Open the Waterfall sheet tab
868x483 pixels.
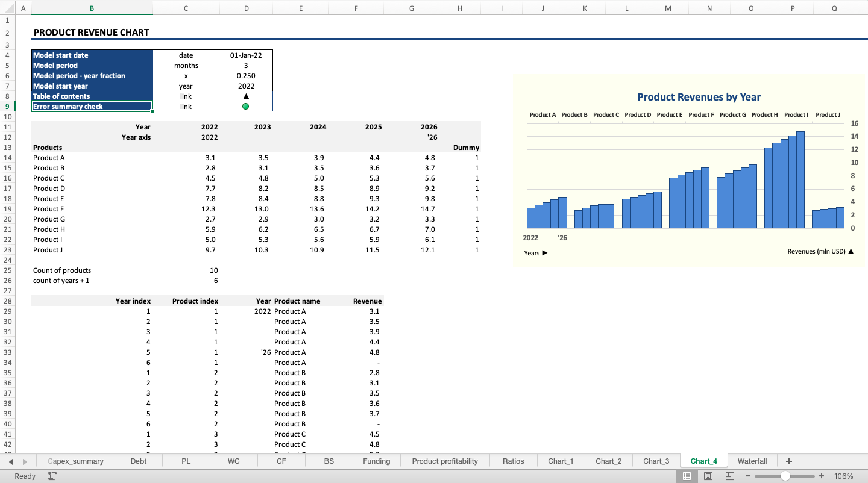(x=752, y=461)
